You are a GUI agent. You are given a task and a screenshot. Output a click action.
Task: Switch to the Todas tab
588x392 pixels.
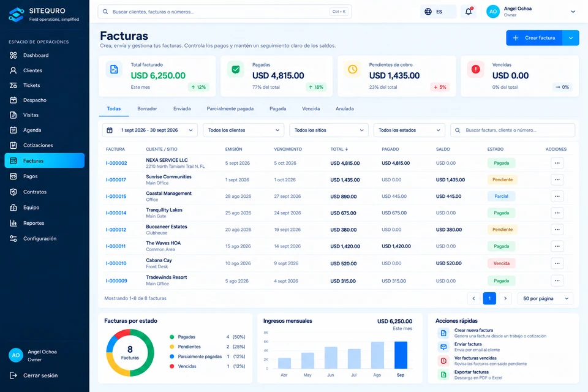(x=114, y=109)
